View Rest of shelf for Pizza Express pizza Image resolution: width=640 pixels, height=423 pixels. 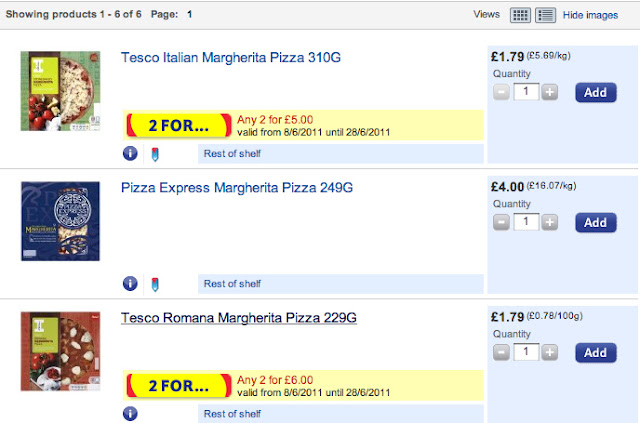pyautogui.click(x=231, y=283)
